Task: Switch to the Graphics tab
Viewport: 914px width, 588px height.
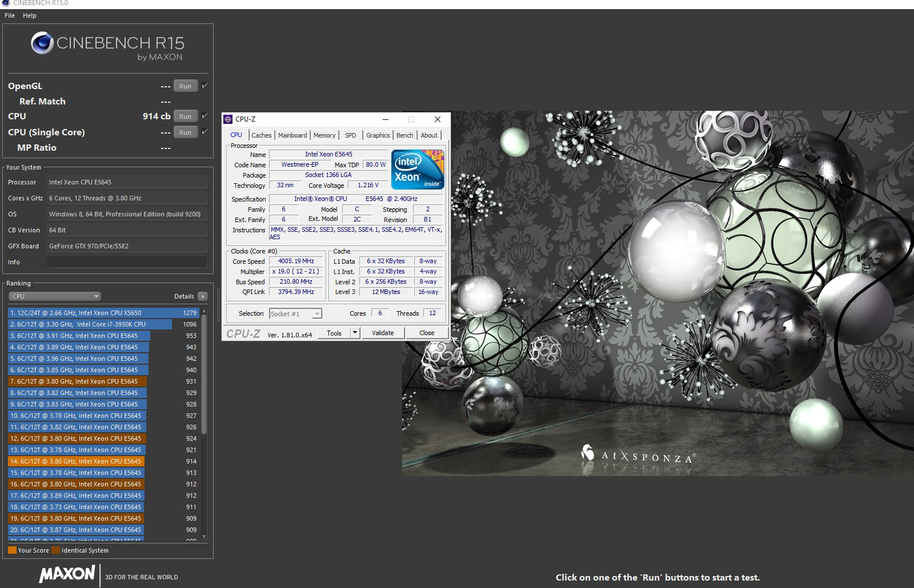Action: click(378, 135)
